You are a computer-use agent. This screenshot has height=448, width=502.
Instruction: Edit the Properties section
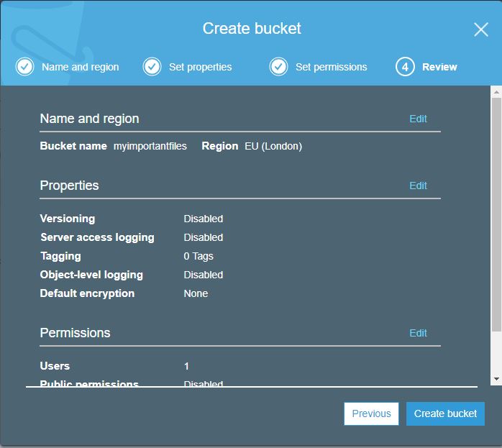click(x=418, y=186)
